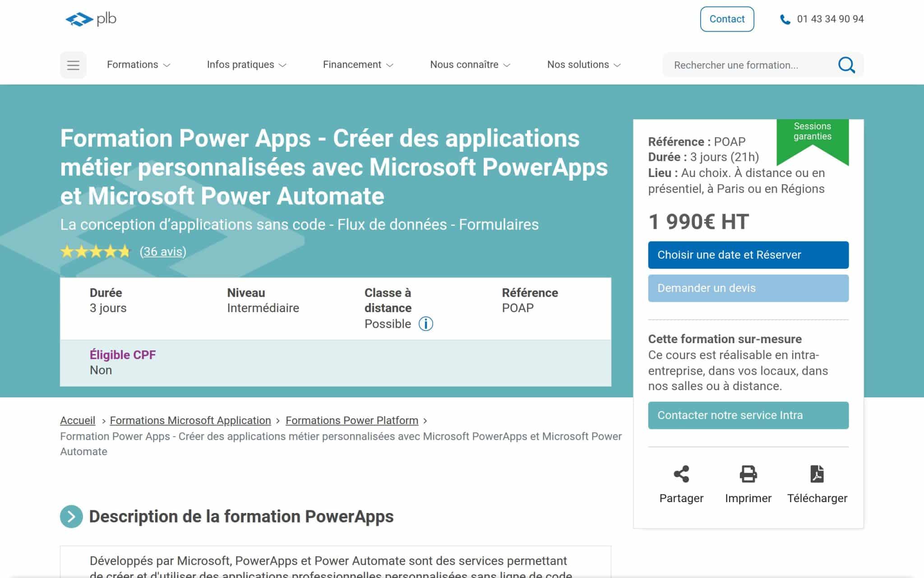Click the Partager share icon
Viewport: 924px width, 578px height.
click(x=681, y=474)
